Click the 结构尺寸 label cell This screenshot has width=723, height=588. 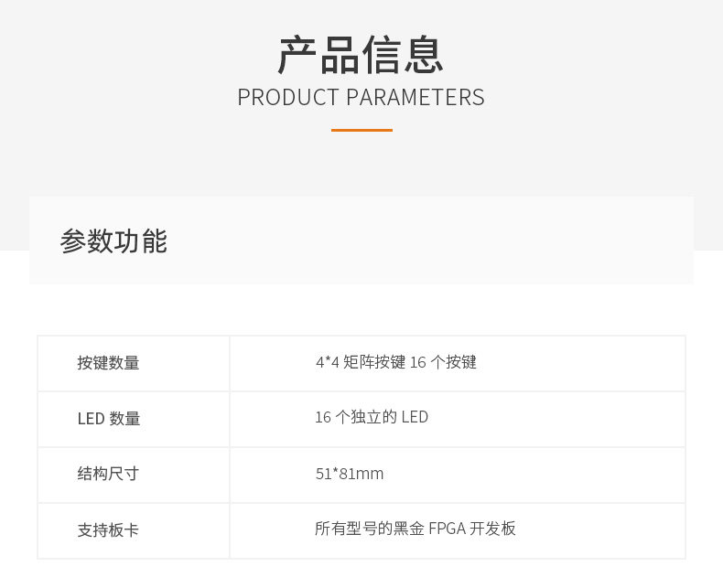click(134, 476)
